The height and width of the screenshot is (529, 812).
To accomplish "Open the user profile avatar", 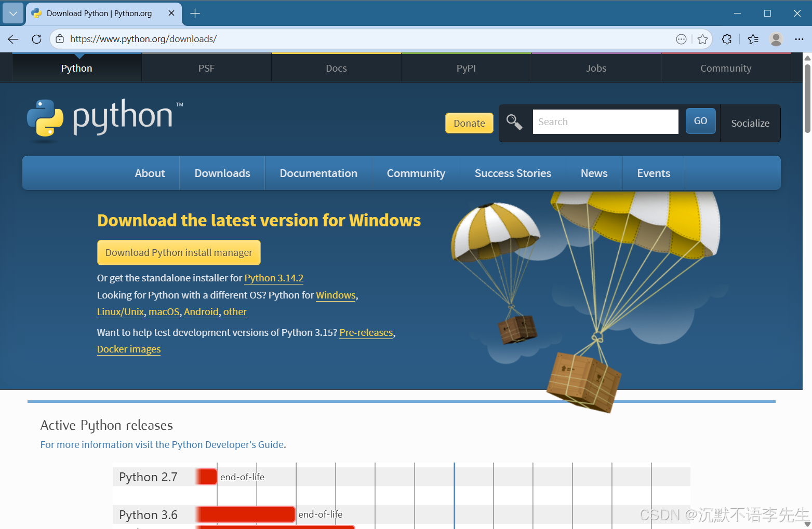I will tap(776, 39).
